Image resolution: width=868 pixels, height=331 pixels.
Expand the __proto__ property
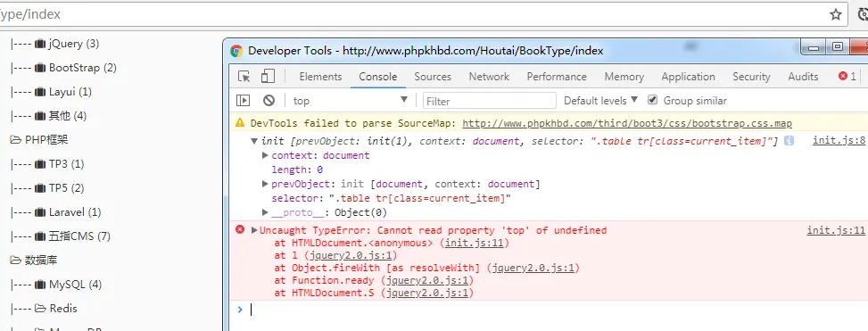tap(265, 212)
